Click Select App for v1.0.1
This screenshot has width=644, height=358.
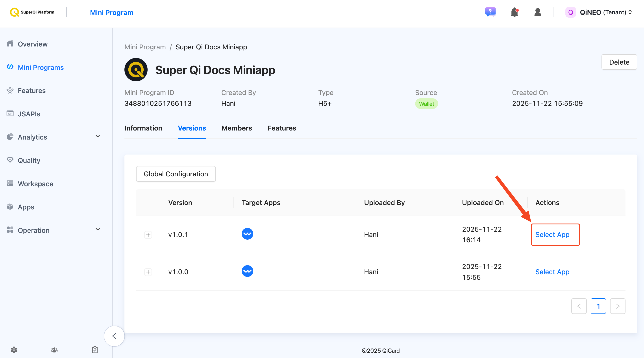point(552,235)
